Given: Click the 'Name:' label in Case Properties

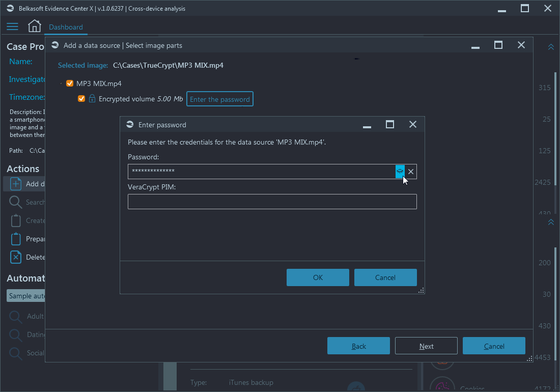Looking at the screenshot, I should [21, 62].
